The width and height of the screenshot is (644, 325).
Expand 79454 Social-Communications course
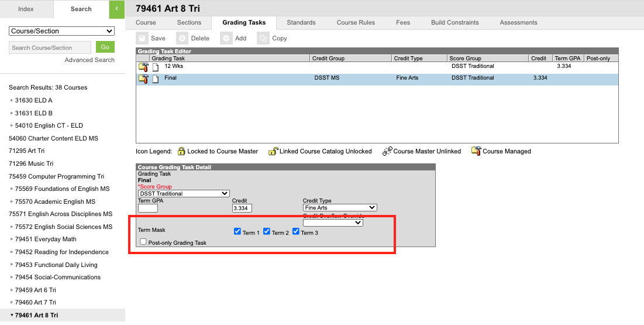click(12, 278)
